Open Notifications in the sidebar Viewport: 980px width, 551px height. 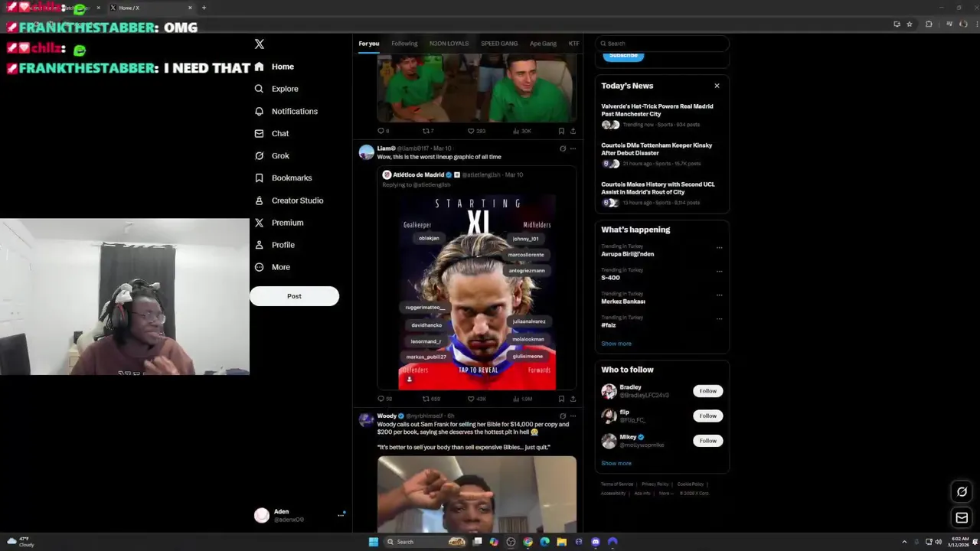[x=286, y=111]
